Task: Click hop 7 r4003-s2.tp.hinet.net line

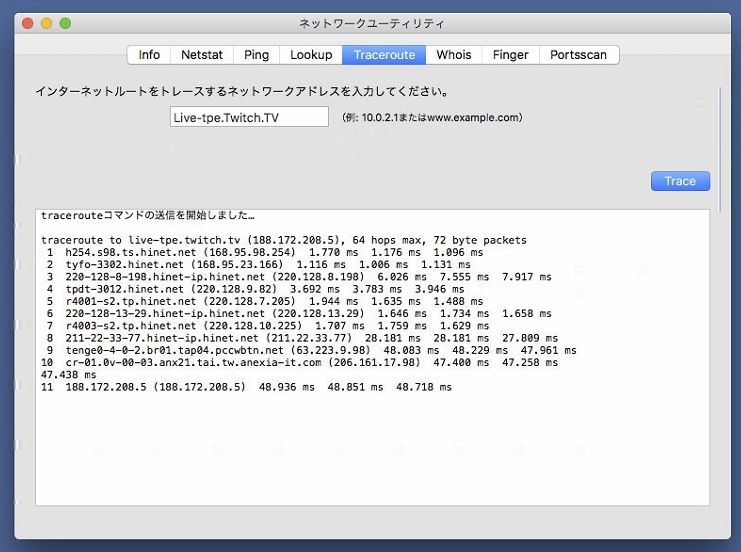Action: click(267, 326)
